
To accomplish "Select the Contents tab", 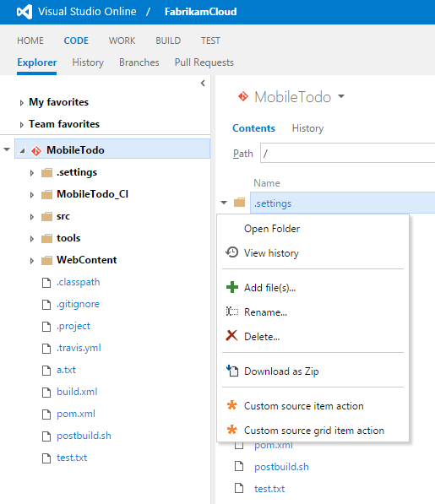I will click(253, 128).
